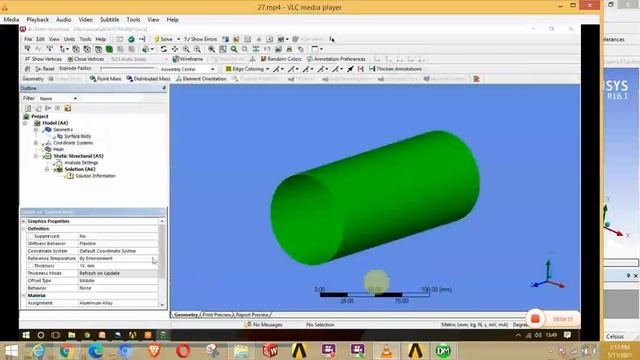
Task: Select the green Body selection filter icon
Action: [x=109, y=49]
